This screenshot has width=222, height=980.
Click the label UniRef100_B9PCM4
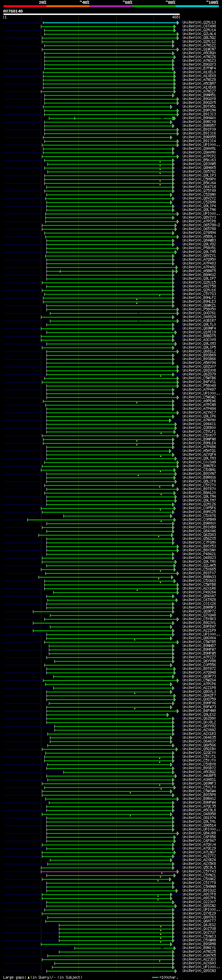pos(199,111)
